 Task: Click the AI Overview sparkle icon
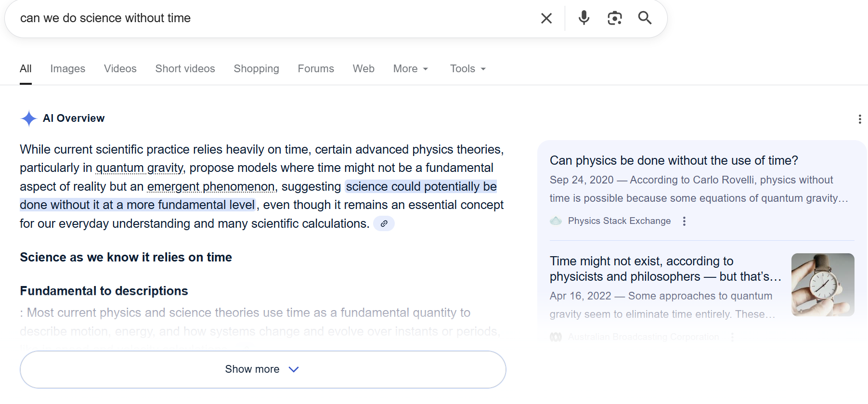click(x=29, y=118)
